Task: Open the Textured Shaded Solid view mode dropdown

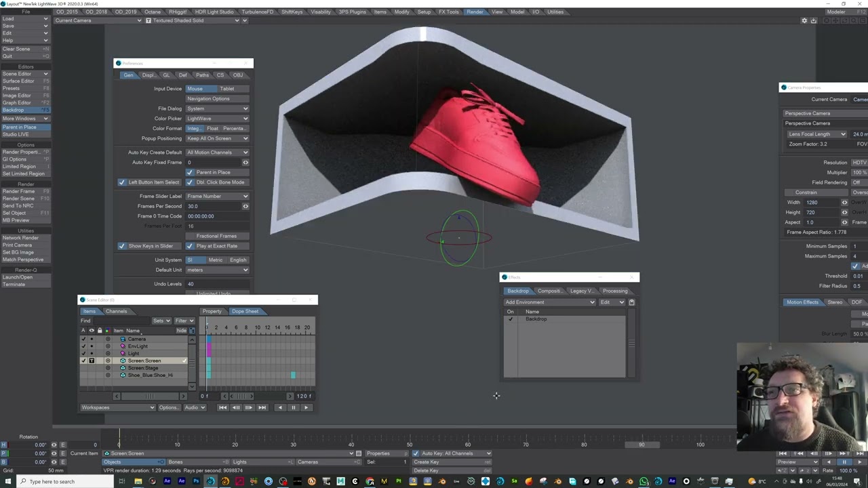Action: tap(193, 21)
